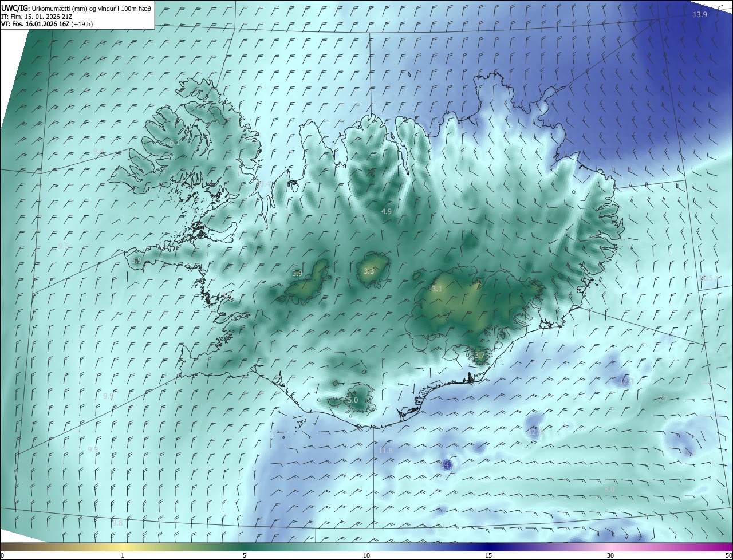733x560 pixels.
Task: Click the 9.4 value label over the sea
Action: [x=98, y=151]
